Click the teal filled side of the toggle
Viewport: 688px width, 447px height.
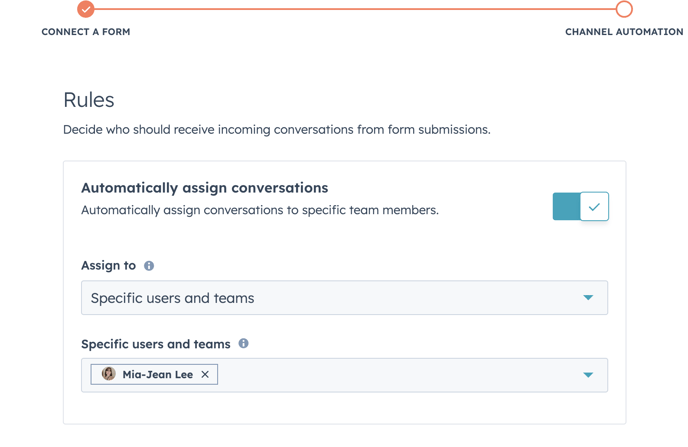point(566,206)
